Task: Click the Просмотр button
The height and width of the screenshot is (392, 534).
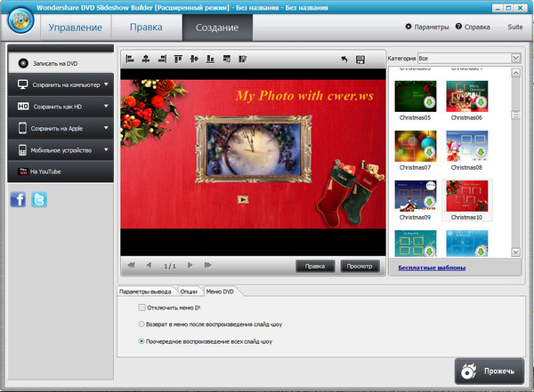Action: [x=360, y=266]
